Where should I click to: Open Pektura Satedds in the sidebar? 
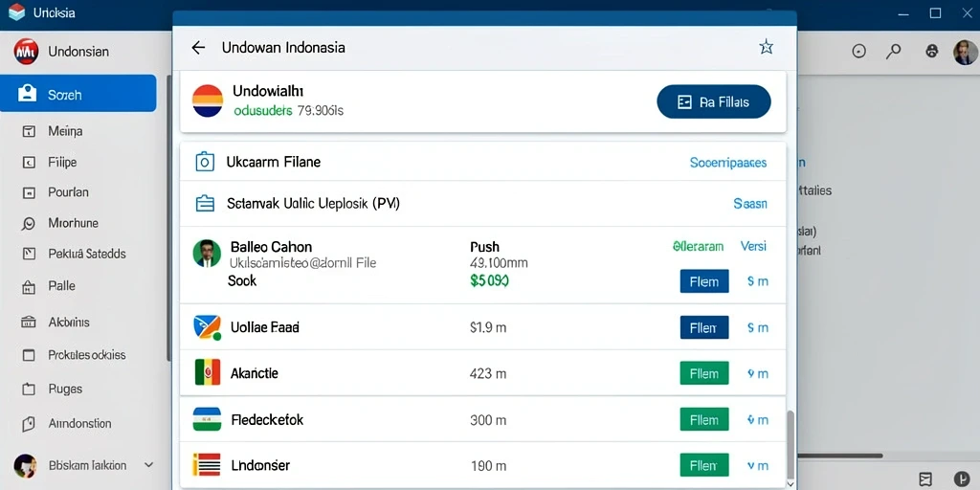click(87, 254)
